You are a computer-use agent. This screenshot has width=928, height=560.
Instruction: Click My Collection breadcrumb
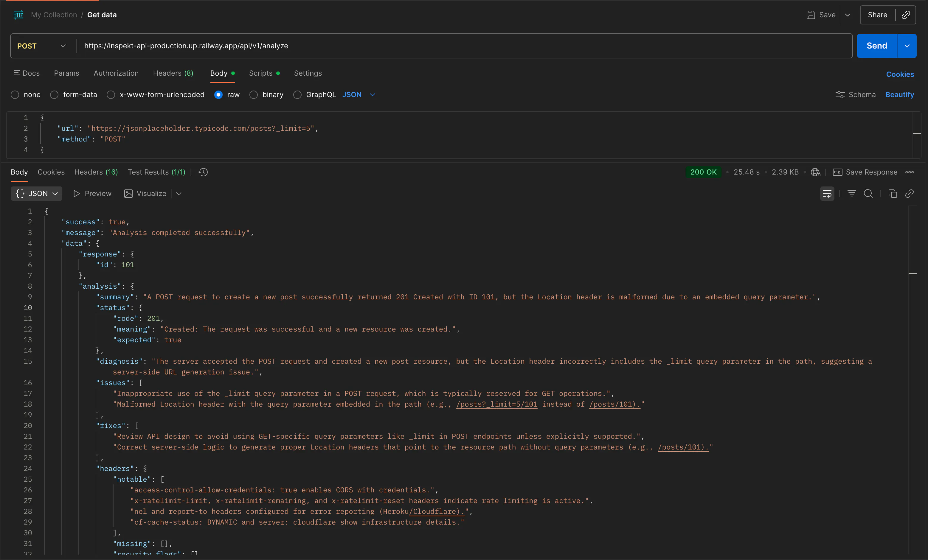point(54,15)
